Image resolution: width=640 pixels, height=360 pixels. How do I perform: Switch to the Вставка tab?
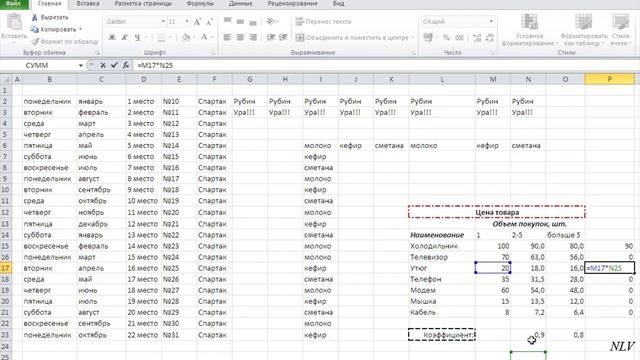point(88,4)
